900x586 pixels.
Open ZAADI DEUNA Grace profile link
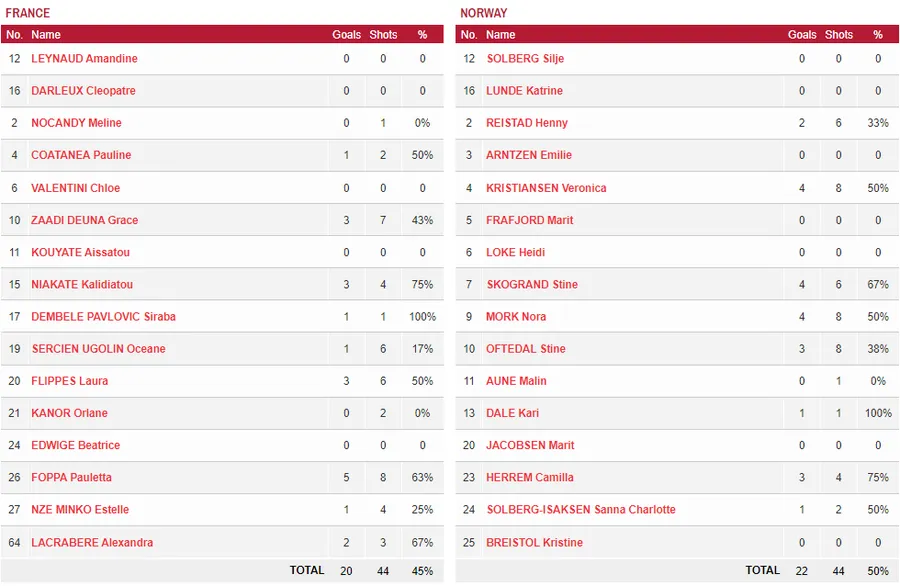[84, 220]
